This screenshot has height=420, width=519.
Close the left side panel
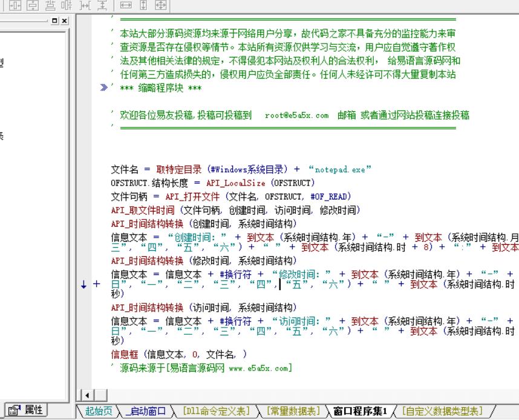point(65,21)
